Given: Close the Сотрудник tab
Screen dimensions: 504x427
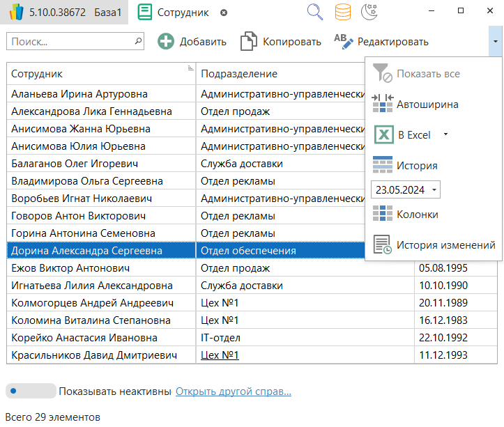Looking at the screenshot, I should pyautogui.click(x=223, y=13).
